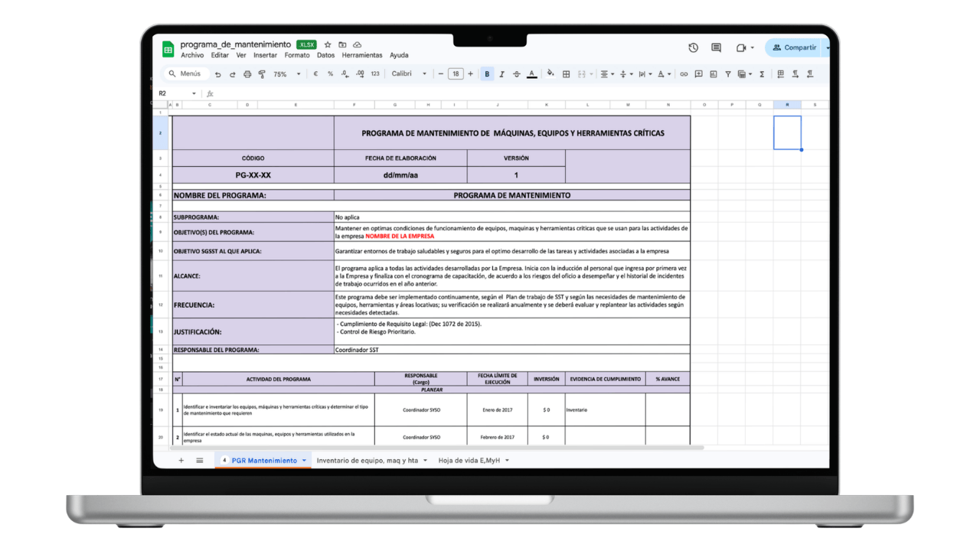This screenshot has height=551, width=980.
Task: Open the comments panel icon
Action: pos(716,47)
